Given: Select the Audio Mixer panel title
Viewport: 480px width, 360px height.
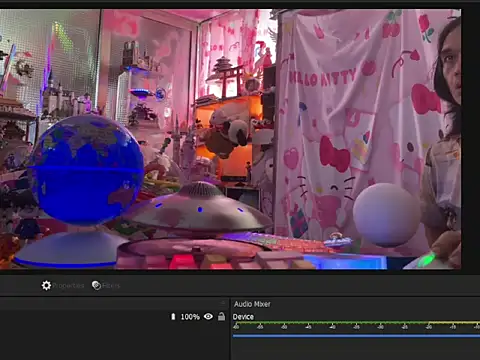Looking at the screenshot, I should (252, 304).
